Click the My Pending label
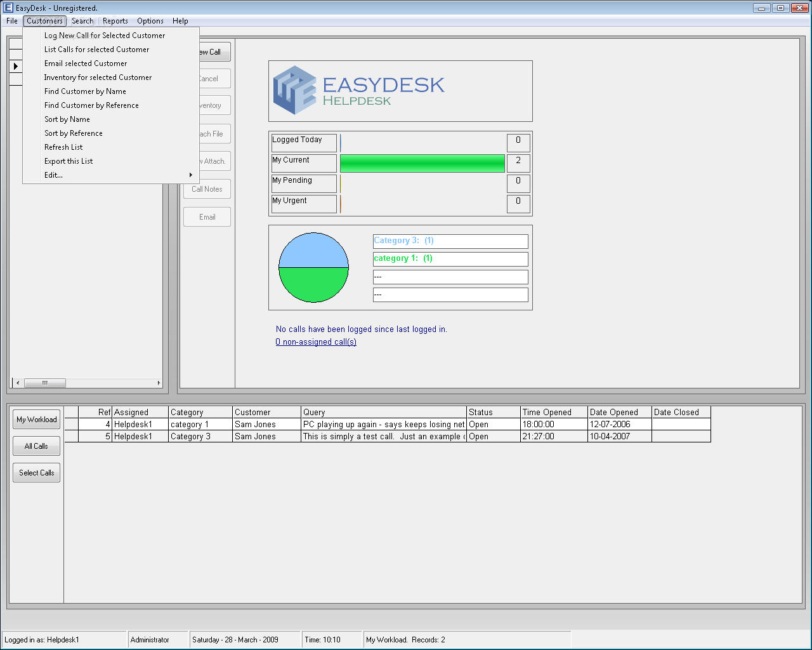The width and height of the screenshot is (812, 650). [304, 183]
